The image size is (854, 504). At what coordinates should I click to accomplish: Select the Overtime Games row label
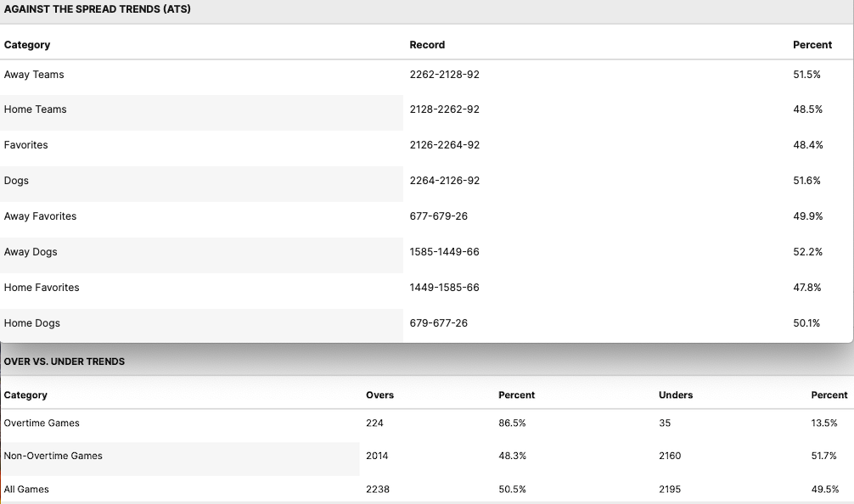(42, 423)
